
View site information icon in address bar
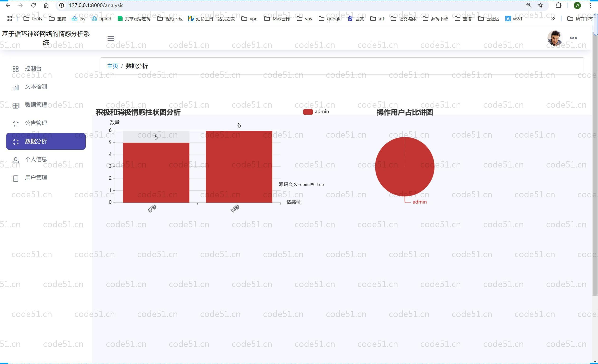click(x=62, y=5)
